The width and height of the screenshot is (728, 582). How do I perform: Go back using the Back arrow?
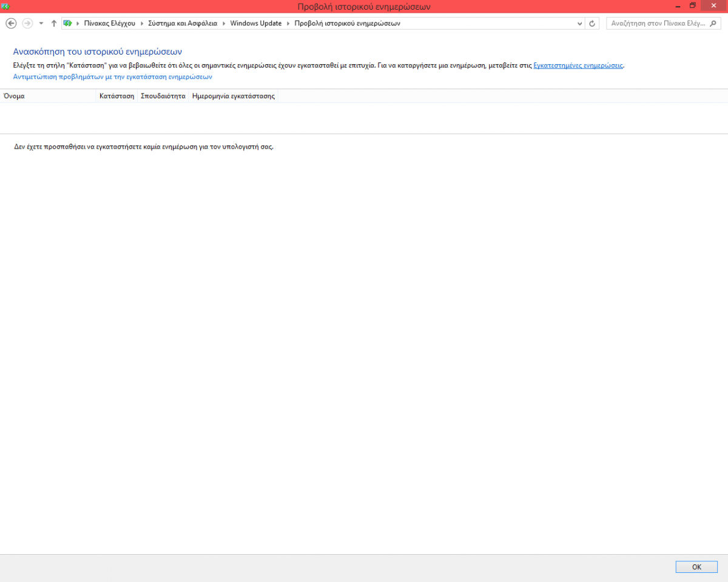[10, 23]
